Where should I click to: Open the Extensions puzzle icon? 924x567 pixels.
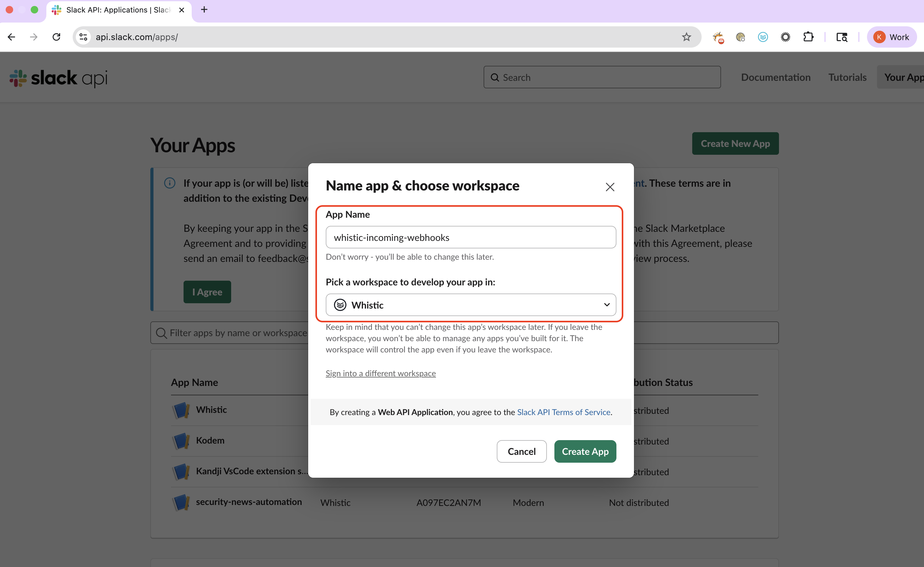click(808, 37)
